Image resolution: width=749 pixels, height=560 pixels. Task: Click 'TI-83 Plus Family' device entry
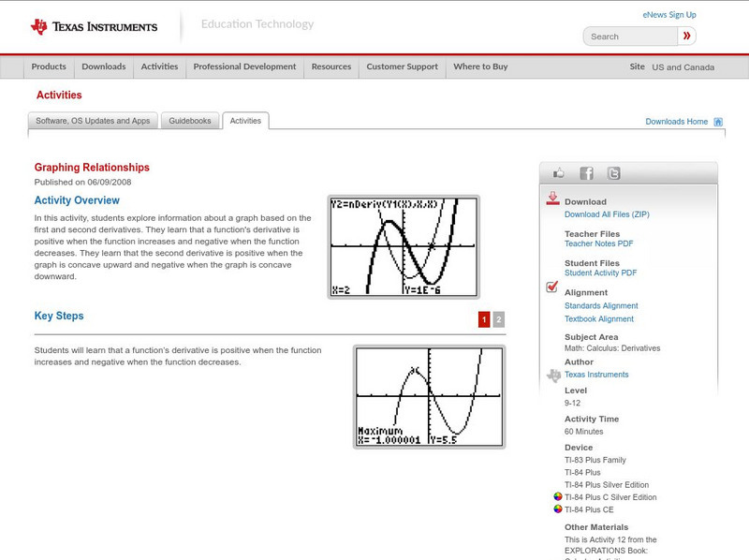(595, 460)
